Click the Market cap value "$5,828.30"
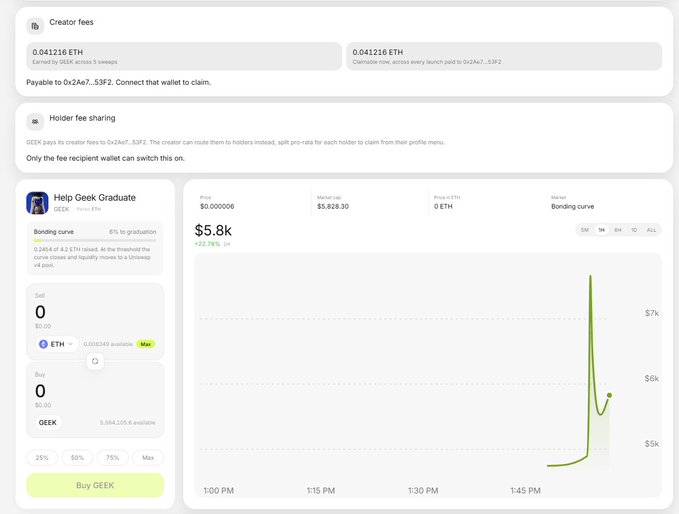 pyautogui.click(x=333, y=207)
